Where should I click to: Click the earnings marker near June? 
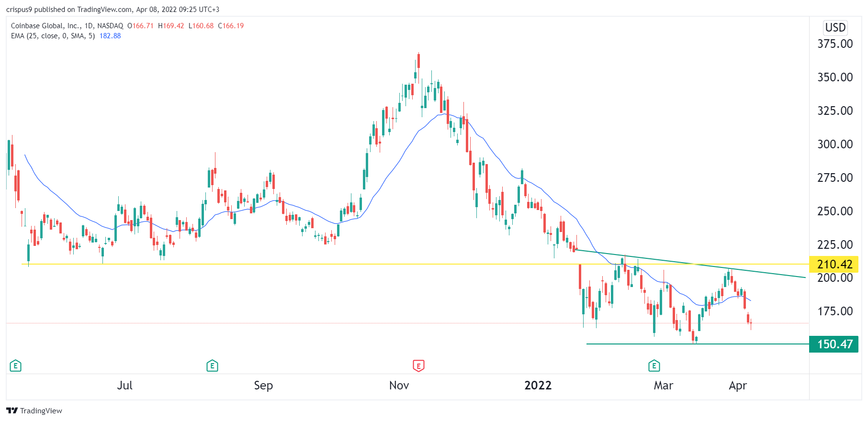pos(15,366)
